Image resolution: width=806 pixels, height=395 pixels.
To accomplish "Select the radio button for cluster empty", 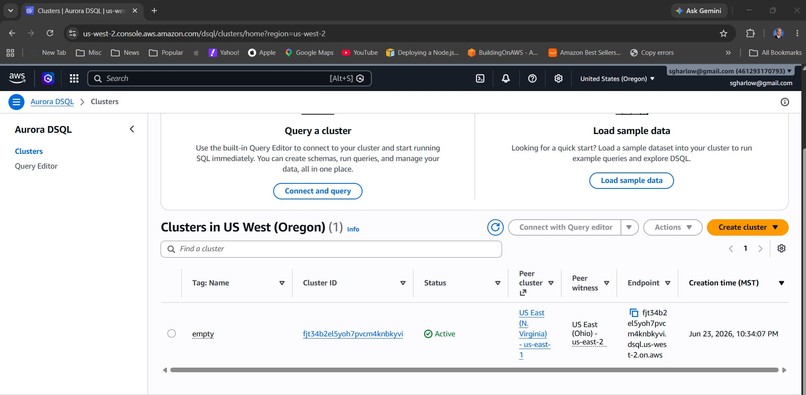I will pos(171,333).
